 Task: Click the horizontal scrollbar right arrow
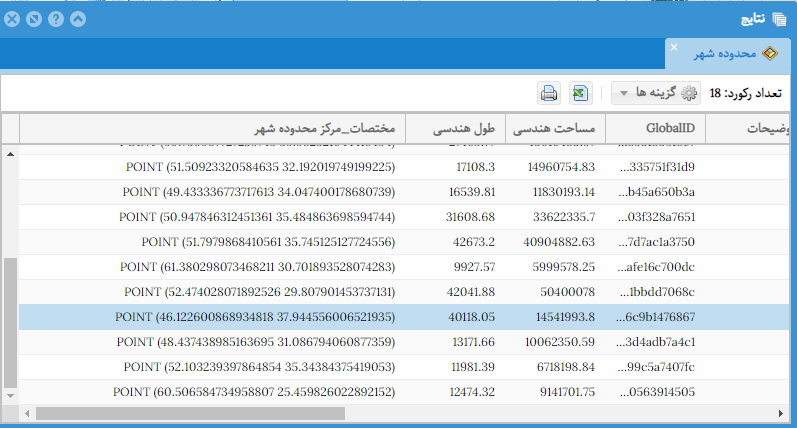pyautogui.click(x=787, y=412)
